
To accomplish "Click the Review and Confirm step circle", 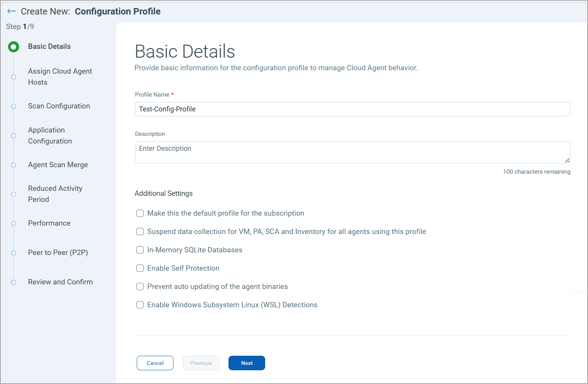I will [x=14, y=282].
